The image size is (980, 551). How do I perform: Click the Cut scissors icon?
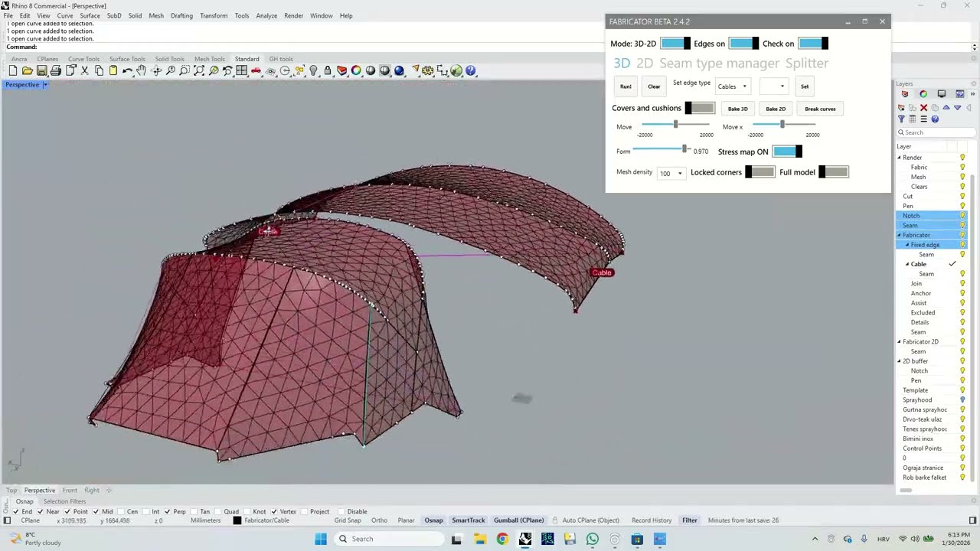[85, 70]
